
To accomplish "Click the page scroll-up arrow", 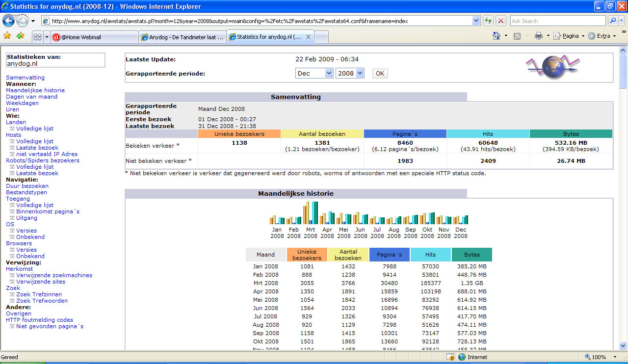I will (623, 50).
